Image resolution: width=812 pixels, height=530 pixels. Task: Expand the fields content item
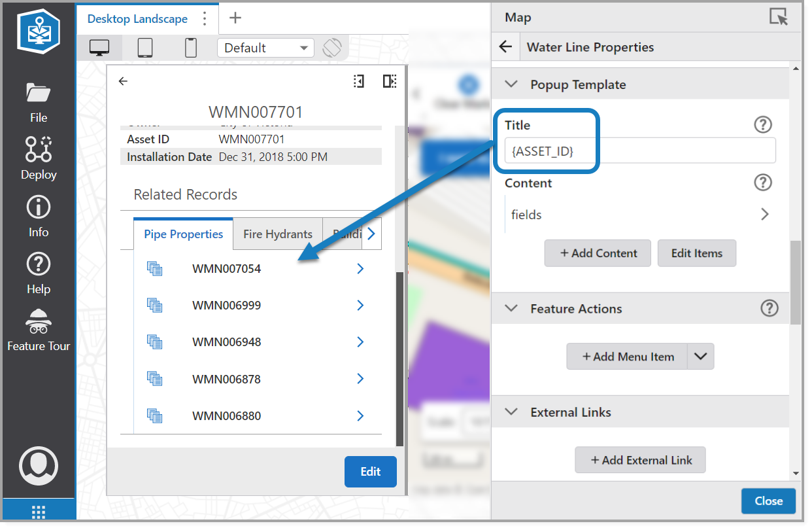(x=764, y=214)
